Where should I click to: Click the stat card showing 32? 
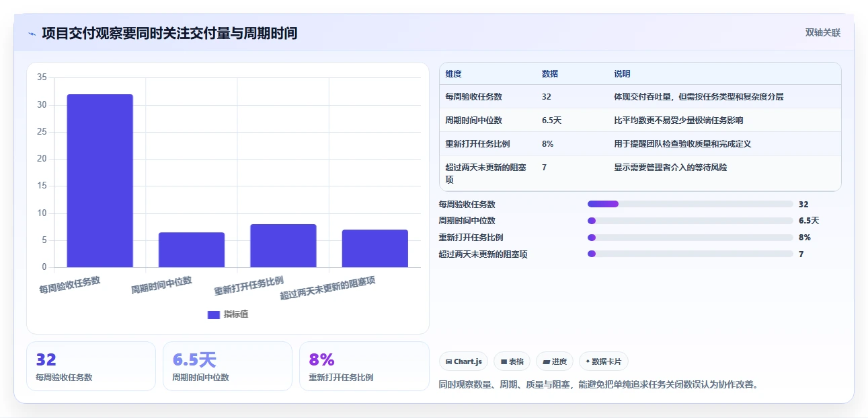coord(91,366)
